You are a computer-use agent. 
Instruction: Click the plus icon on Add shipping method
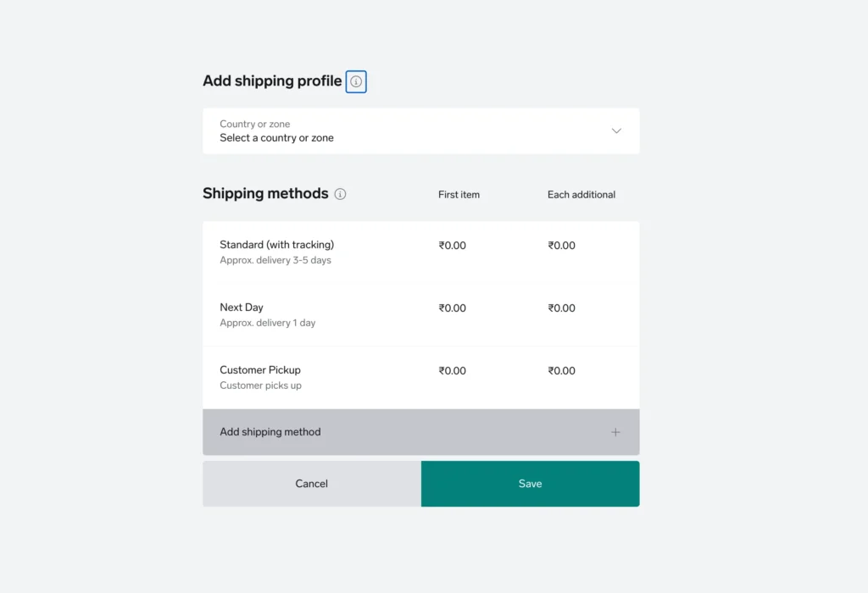(615, 432)
